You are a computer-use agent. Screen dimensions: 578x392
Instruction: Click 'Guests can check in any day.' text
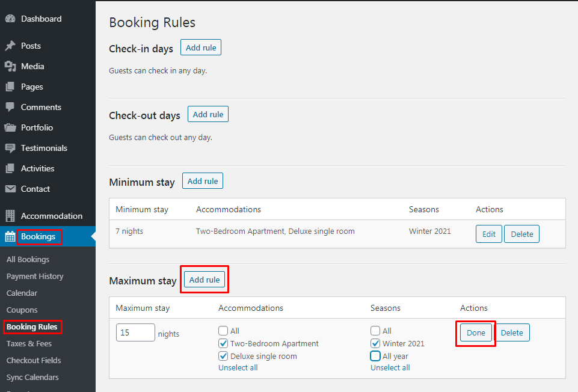pos(158,71)
